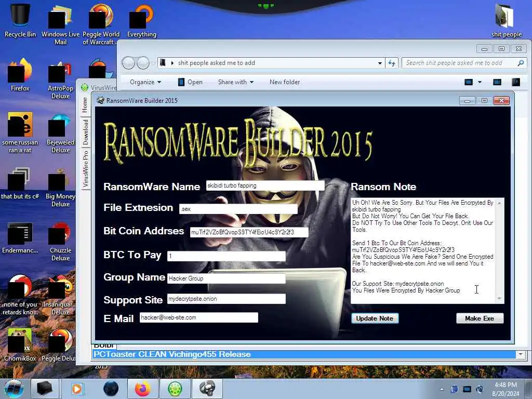532x399 pixels.
Task: Open the ChomikBox desktop icon
Action: coord(20,345)
